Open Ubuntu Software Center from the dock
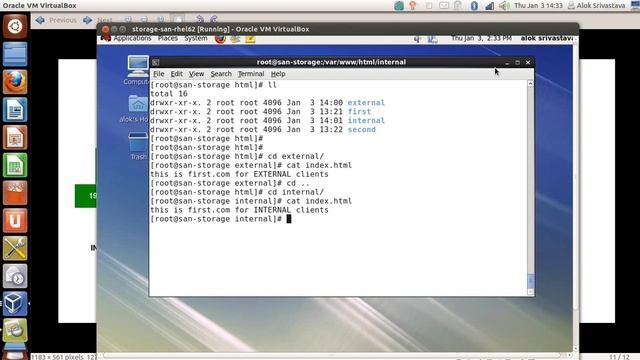640x360 pixels. pyautogui.click(x=15, y=193)
